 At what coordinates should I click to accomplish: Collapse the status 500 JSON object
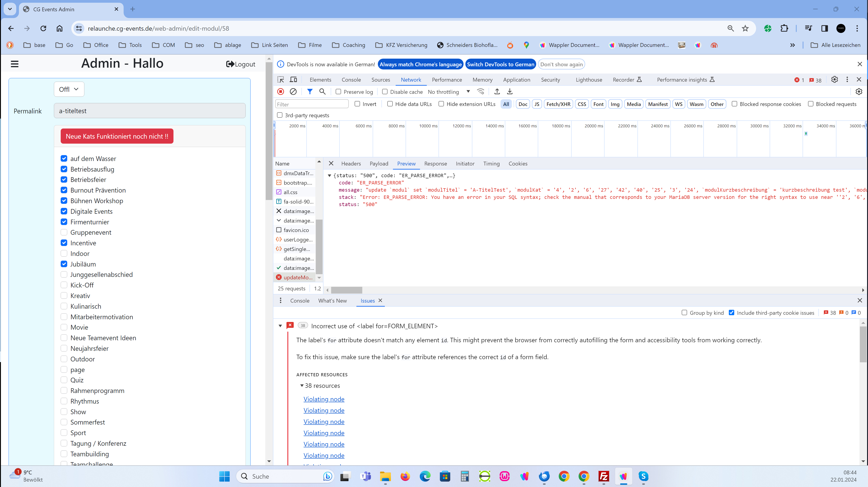point(330,175)
